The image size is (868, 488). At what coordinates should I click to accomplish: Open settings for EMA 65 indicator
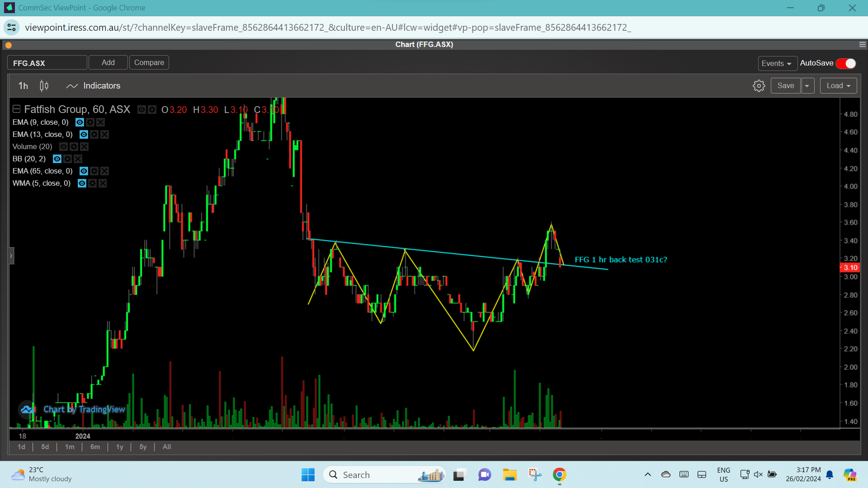94,171
